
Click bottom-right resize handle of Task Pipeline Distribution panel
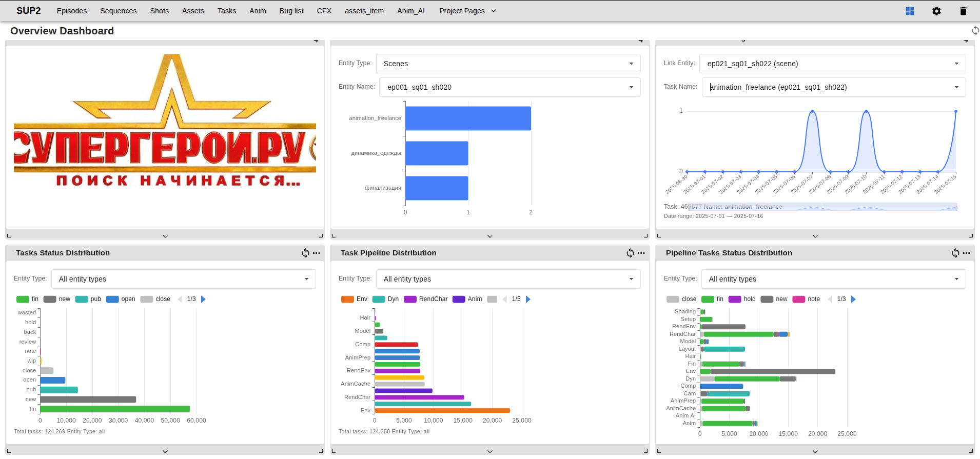click(x=646, y=451)
